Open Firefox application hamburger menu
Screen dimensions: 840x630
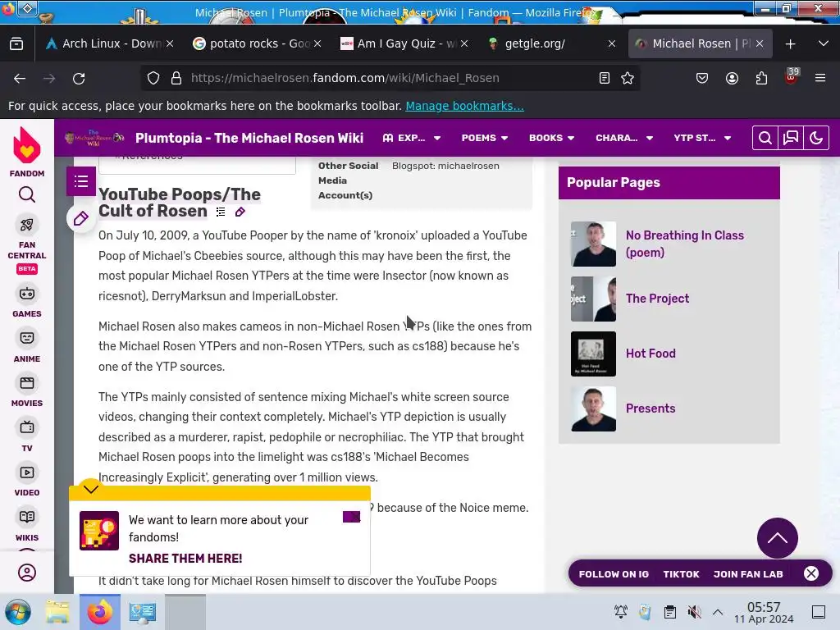(x=820, y=78)
